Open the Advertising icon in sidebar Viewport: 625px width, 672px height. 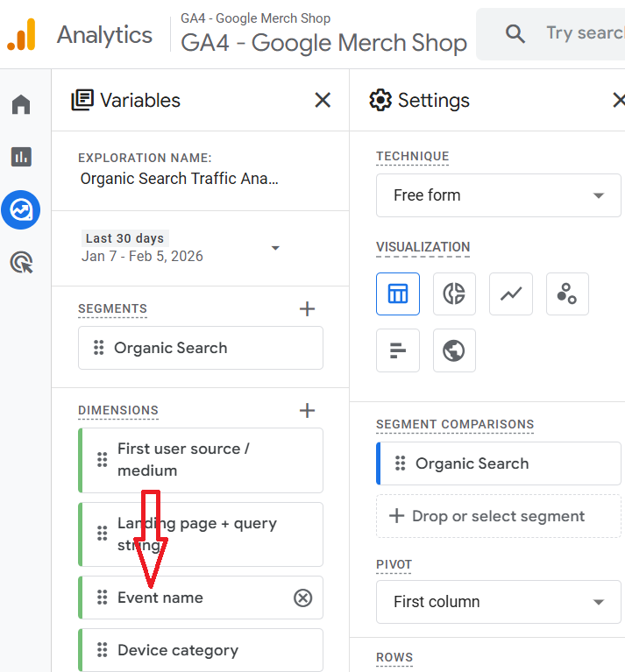point(21,262)
